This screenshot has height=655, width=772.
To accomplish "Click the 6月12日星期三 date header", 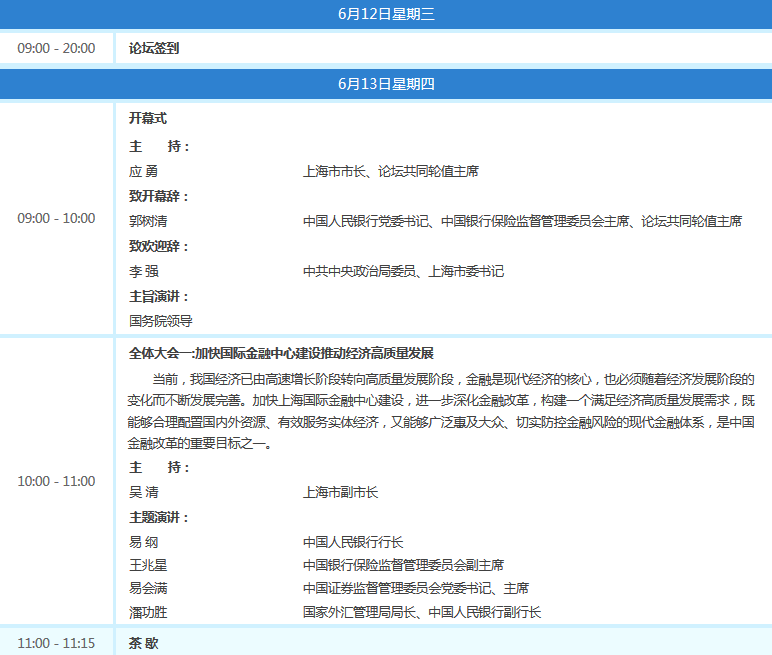I will pyautogui.click(x=386, y=14).
